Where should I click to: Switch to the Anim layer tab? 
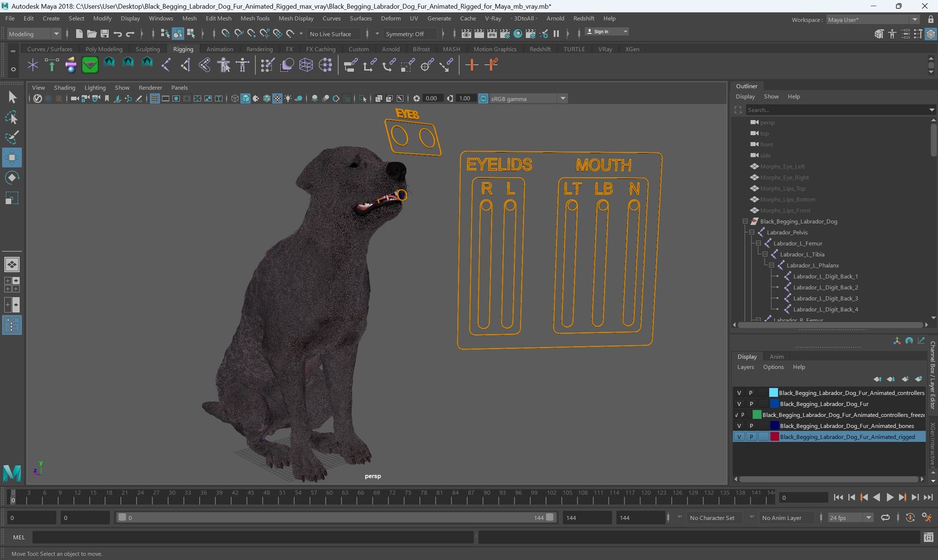(776, 357)
